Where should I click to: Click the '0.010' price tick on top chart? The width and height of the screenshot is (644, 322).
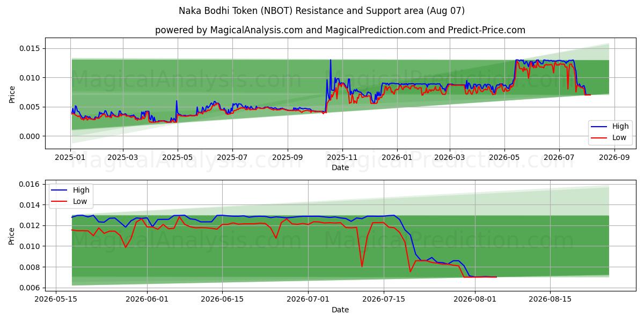pyautogui.click(x=31, y=78)
